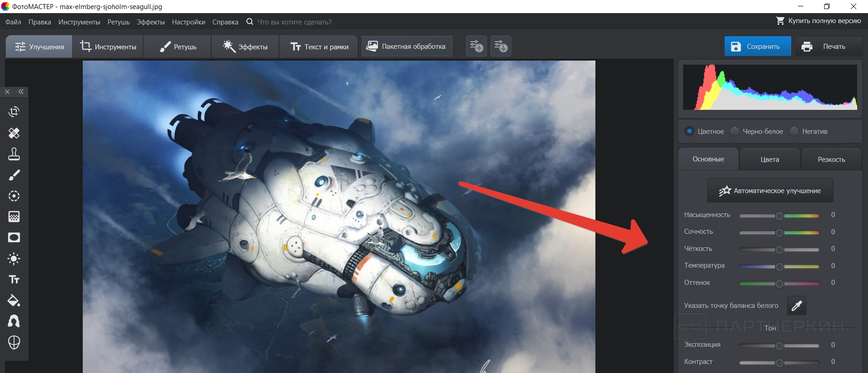Select the radial filter tool
868x373 pixels.
click(x=14, y=196)
